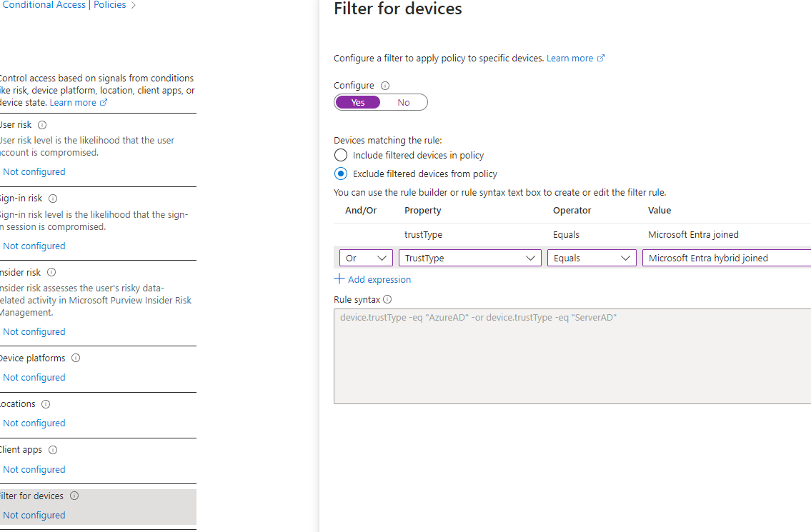
Task: Open the Equals operator dropdown
Action: (x=592, y=258)
